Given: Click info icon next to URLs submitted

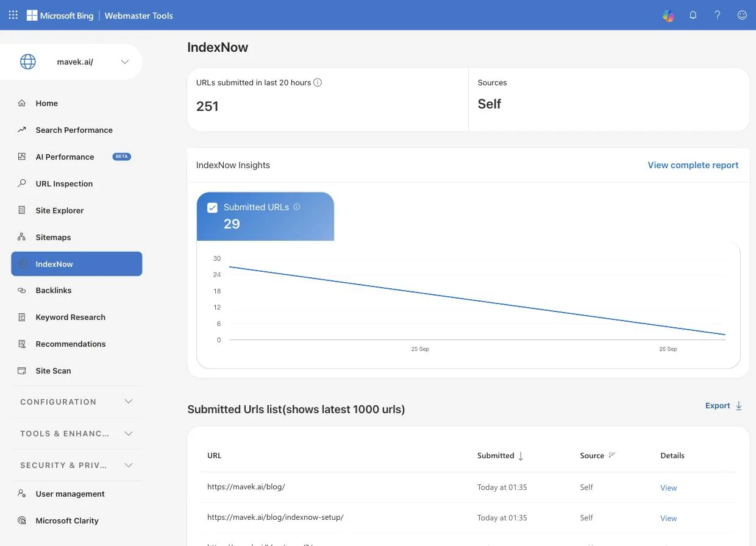Looking at the screenshot, I should click(318, 82).
